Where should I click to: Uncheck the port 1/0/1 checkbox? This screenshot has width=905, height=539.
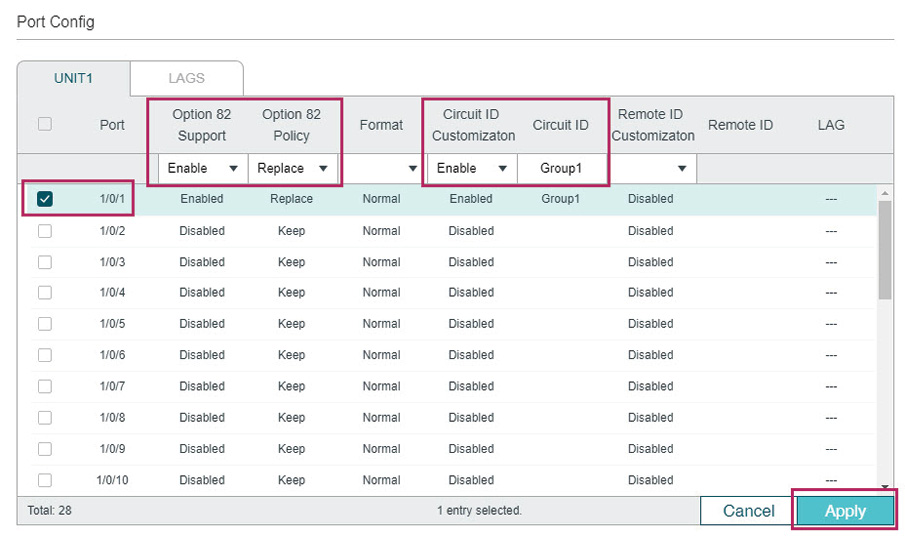coord(44,199)
